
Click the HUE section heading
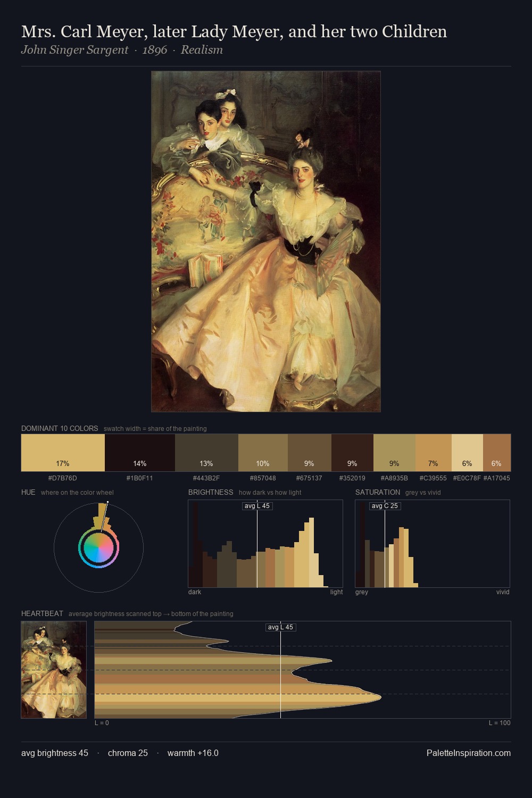[x=28, y=492]
